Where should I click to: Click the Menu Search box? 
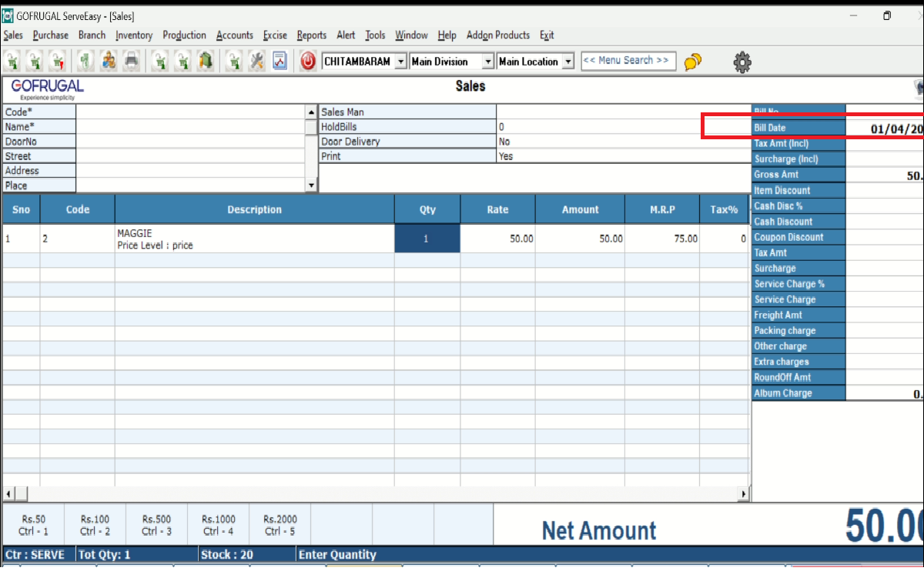[628, 61]
